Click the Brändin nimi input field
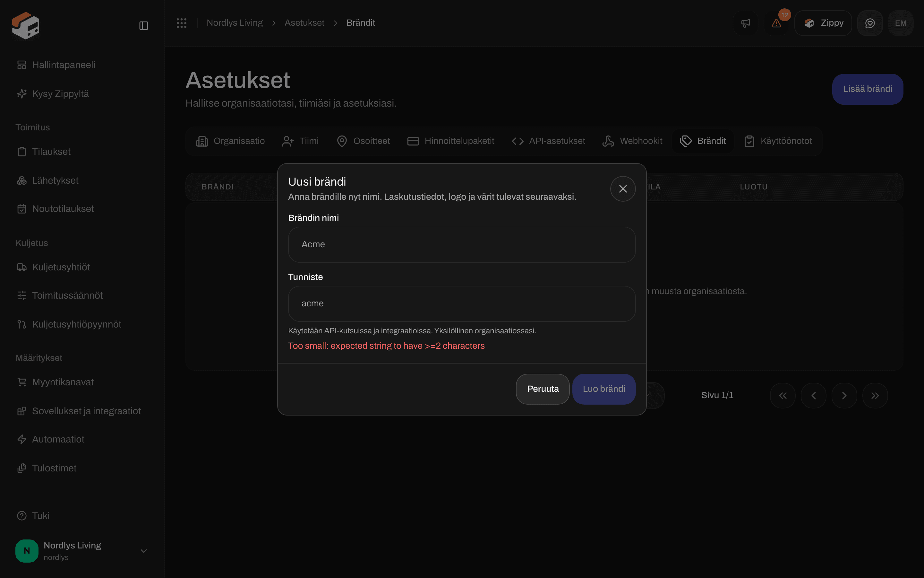This screenshot has width=924, height=578. click(x=462, y=245)
